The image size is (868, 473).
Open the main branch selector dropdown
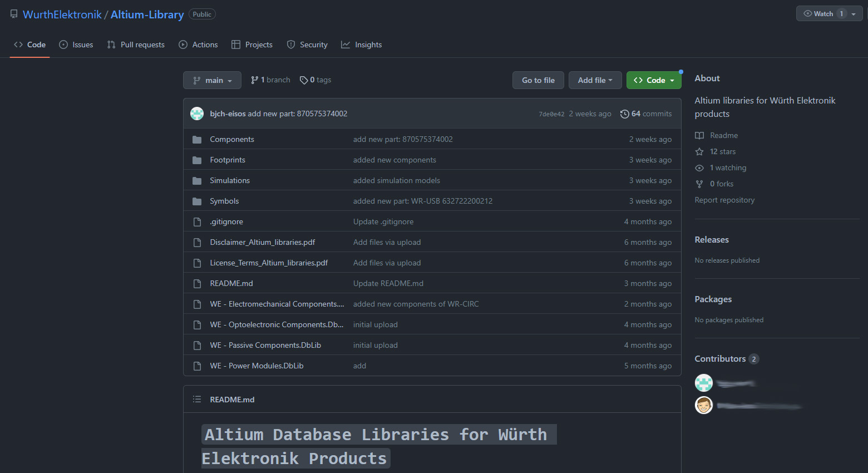click(212, 80)
